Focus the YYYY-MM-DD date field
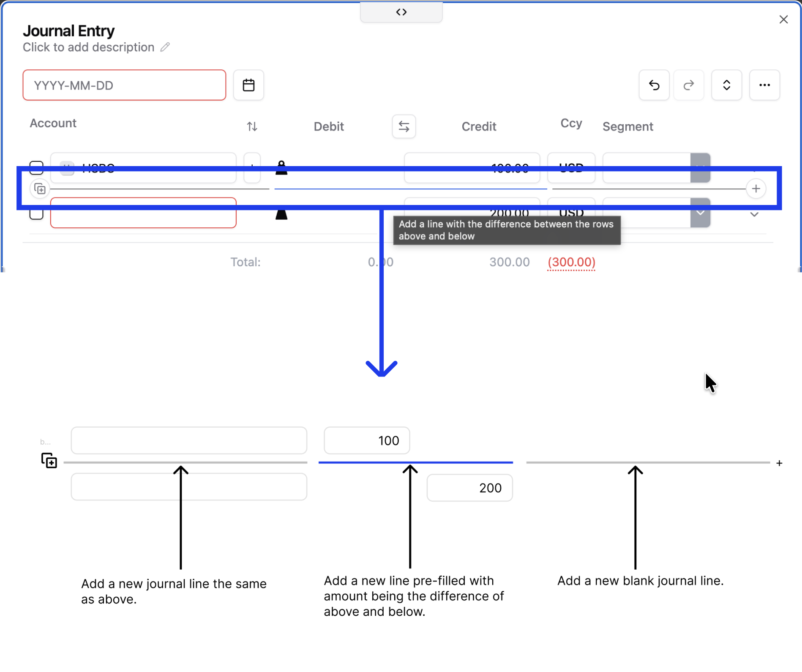Image resolution: width=802 pixels, height=672 pixels. [x=124, y=85]
